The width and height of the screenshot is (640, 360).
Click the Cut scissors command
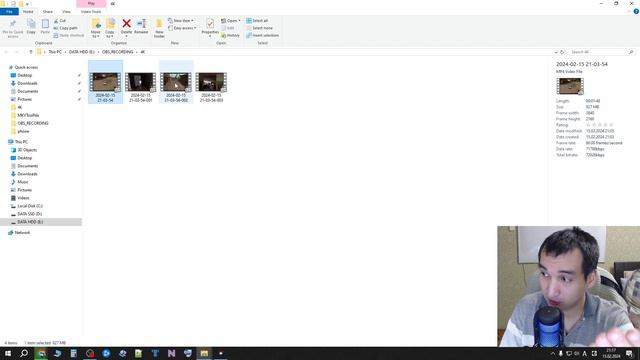point(60,20)
